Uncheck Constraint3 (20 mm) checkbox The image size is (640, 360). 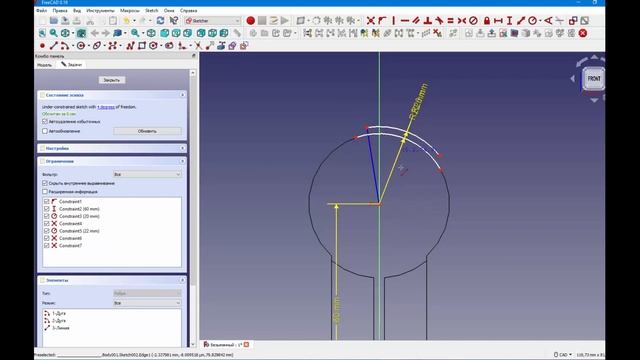tap(47, 216)
